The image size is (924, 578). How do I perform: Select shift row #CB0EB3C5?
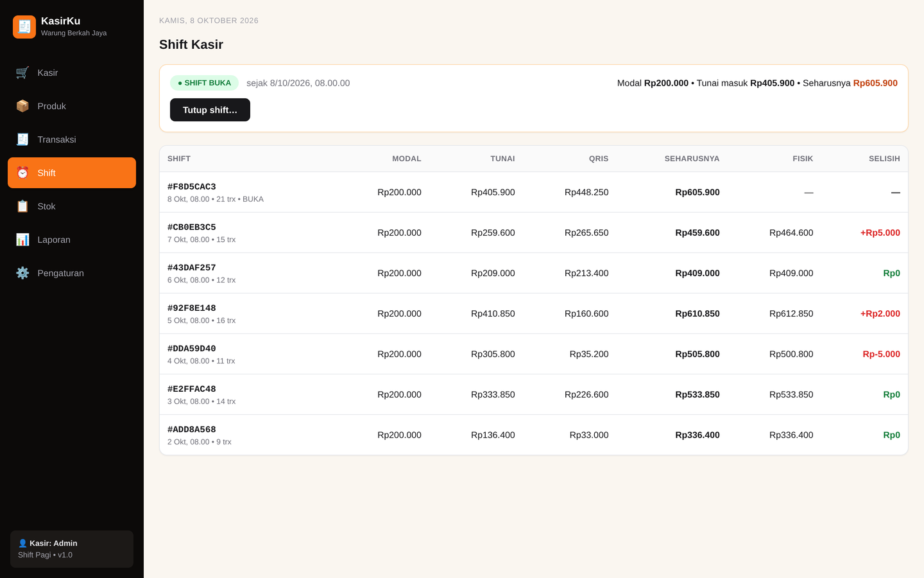(534, 232)
